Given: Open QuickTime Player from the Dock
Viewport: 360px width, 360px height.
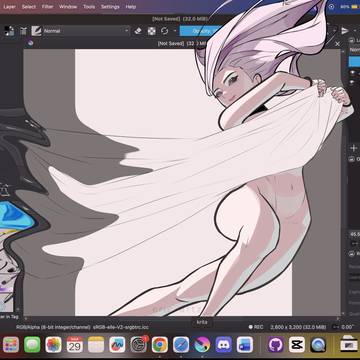Looking at the screenshot, I should tap(318, 345).
